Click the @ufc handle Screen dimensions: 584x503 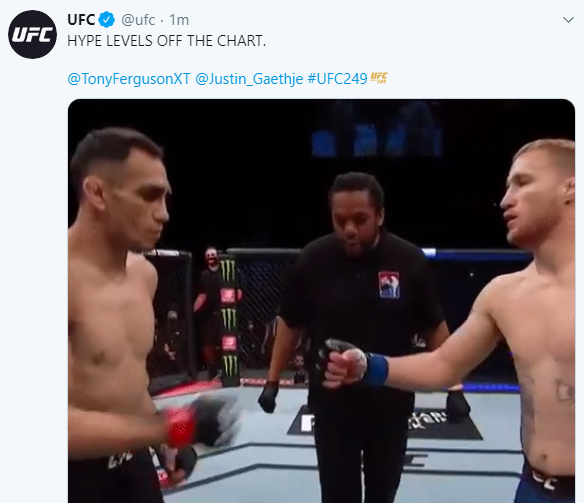pyautogui.click(x=138, y=20)
